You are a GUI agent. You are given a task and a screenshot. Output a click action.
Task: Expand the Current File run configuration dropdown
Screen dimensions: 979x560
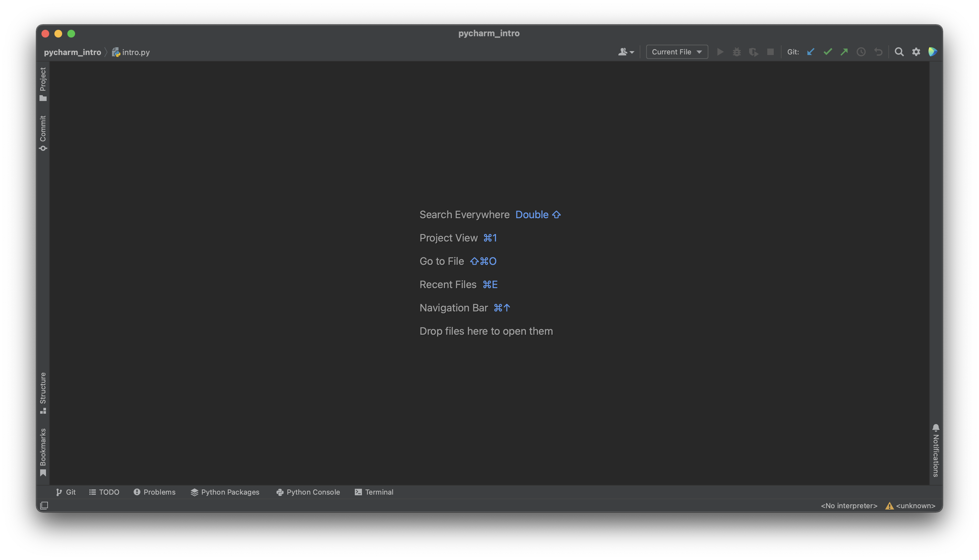677,51
